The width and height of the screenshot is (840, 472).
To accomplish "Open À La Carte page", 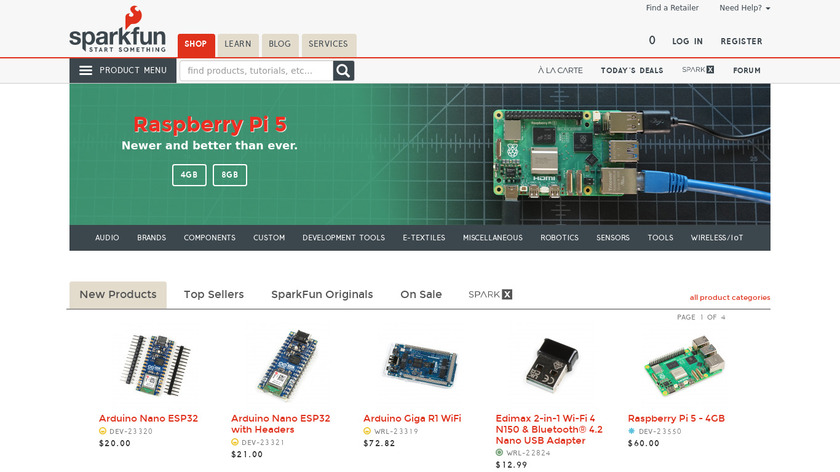I will tap(560, 70).
